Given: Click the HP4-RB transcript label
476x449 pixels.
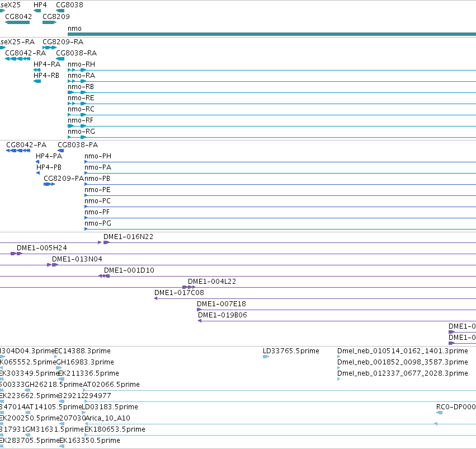Looking at the screenshot, I should pyautogui.click(x=46, y=76).
